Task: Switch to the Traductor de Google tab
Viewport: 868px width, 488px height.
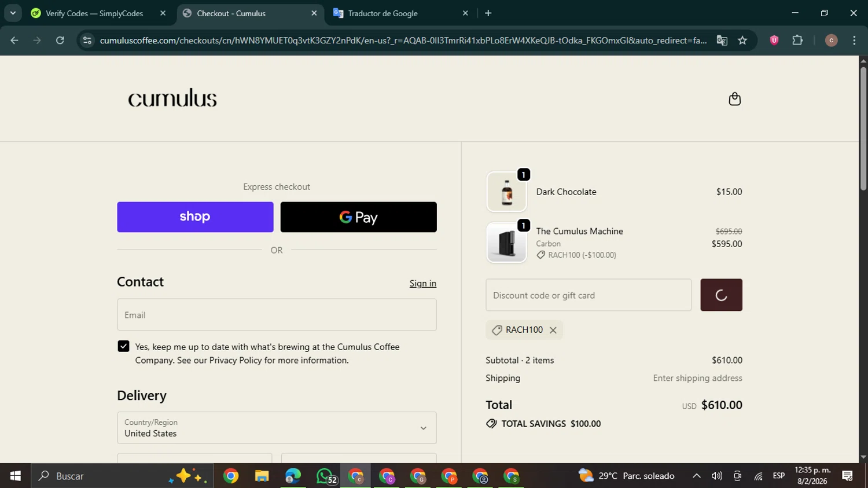Action: click(x=382, y=13)
